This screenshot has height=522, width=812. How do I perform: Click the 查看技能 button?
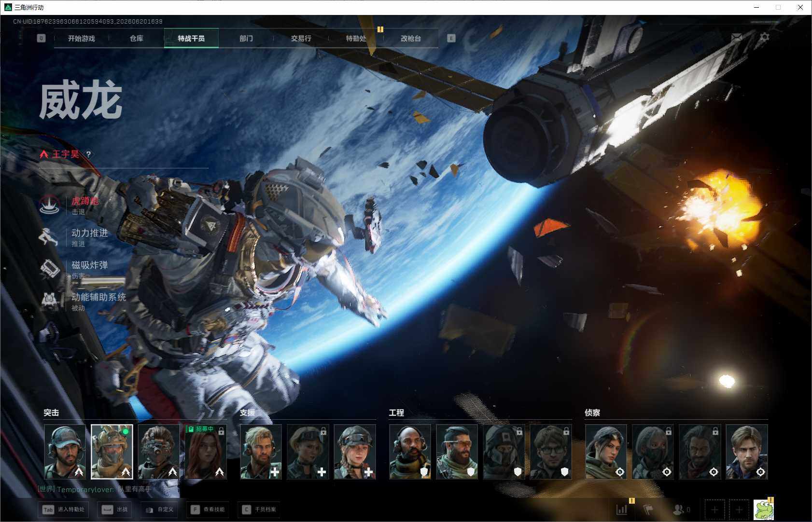click(208, 509)
